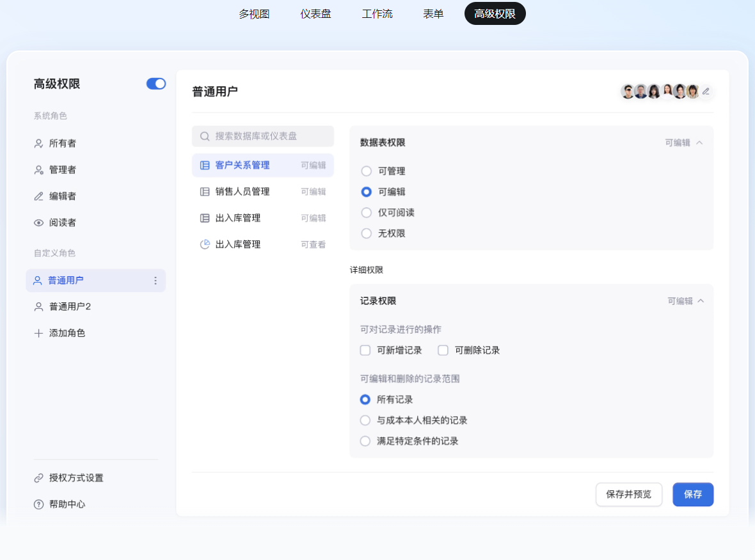Click the blue 保存 button

692,494
